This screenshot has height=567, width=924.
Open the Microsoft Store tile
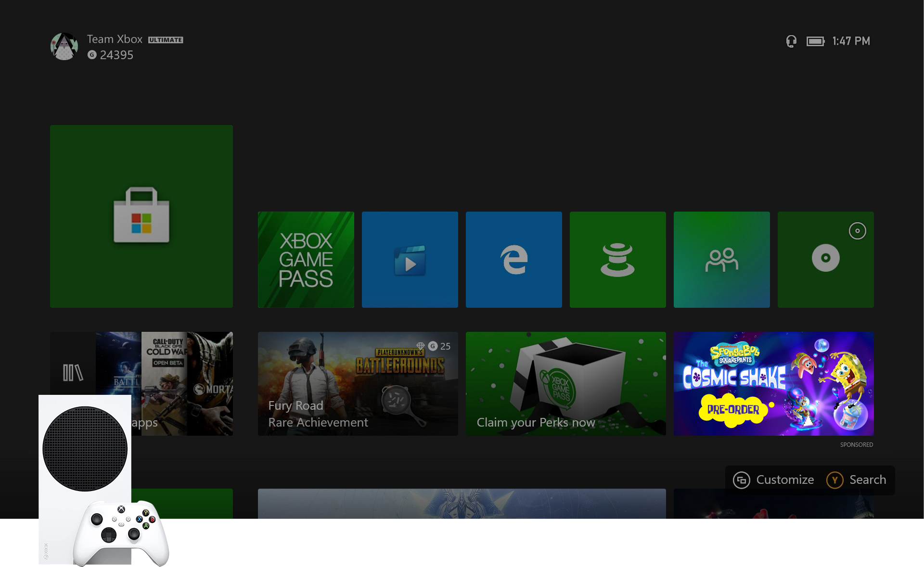pyautogui.click(x=141, y=216)
